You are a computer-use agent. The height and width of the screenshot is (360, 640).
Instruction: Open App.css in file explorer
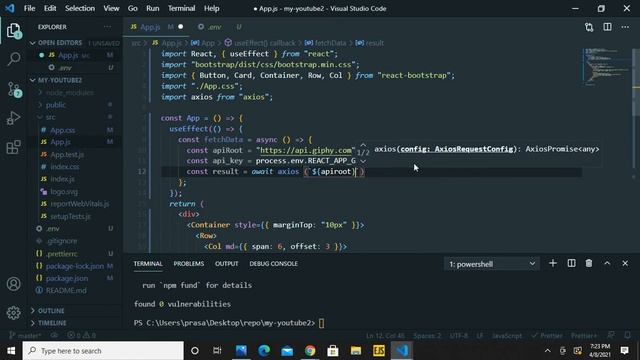63,130
